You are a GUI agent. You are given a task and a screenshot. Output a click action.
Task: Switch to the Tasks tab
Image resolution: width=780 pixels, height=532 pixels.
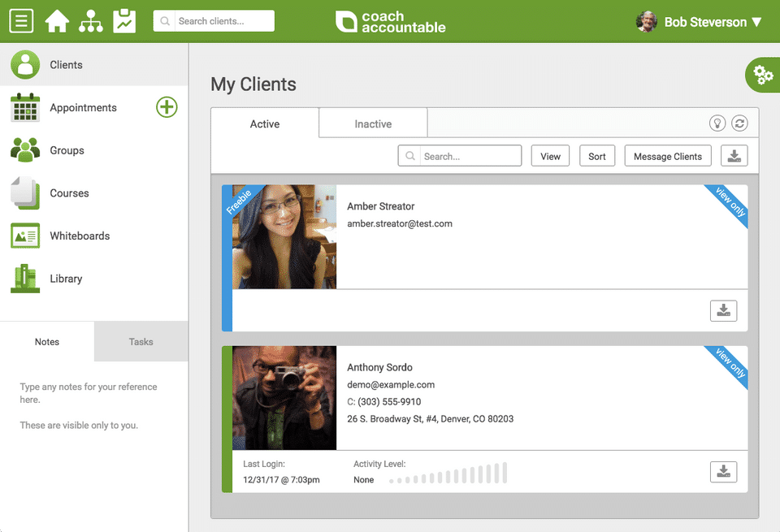coord(141,342)
